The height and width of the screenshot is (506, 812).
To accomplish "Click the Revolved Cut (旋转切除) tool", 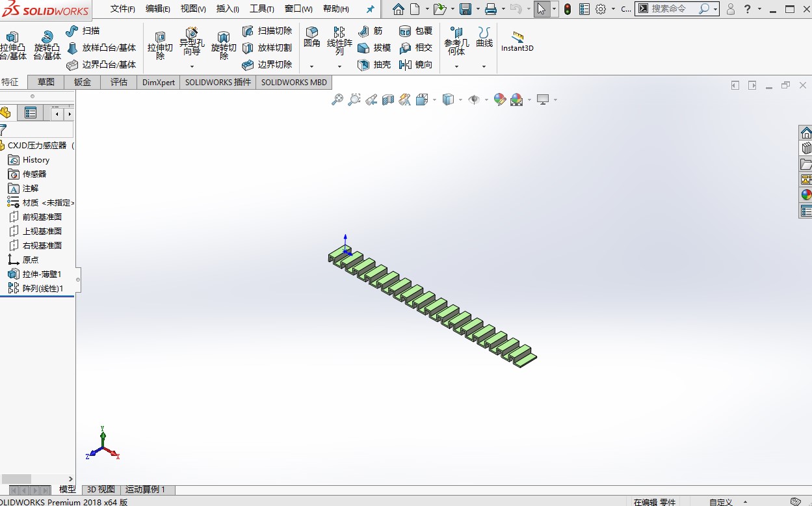I will pyautogui.click(x=224, y=46).
